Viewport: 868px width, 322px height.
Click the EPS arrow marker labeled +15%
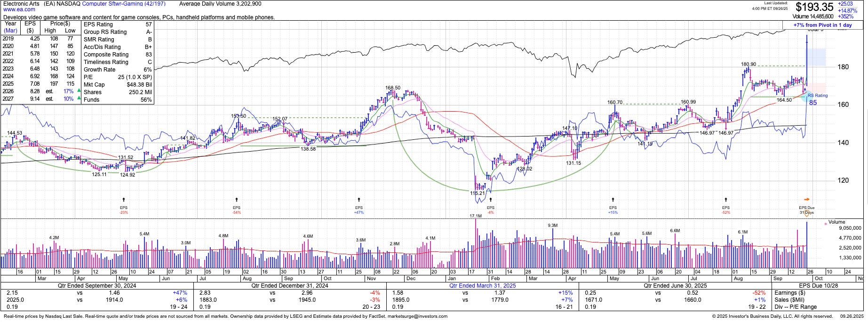coord(613,200)
